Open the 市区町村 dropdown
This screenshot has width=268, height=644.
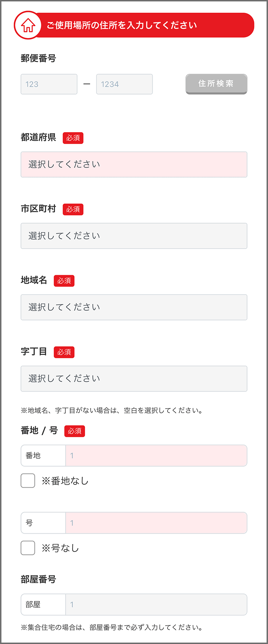(x=134, y=236)
